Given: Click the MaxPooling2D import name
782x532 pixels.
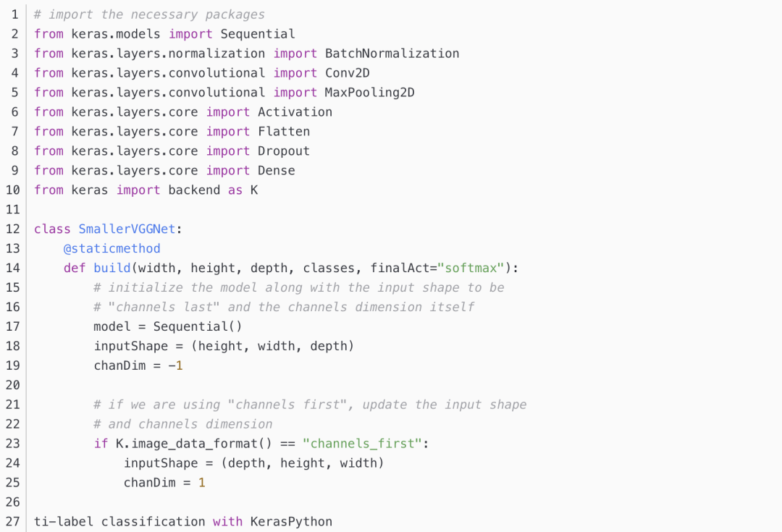Looking at the screenshot, I should point(369,93).
